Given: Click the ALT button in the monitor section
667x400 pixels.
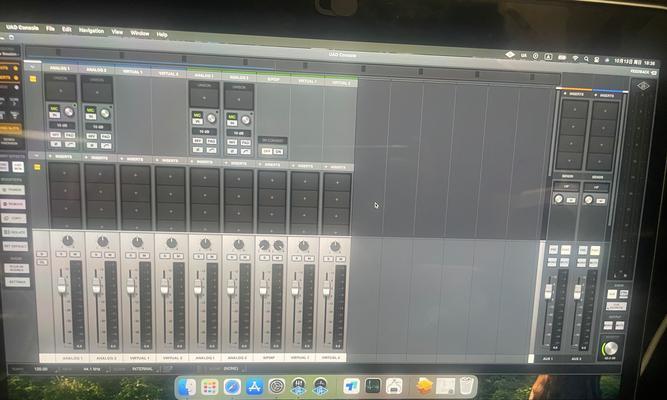Looking at the screenshot, I should [611, 294].
